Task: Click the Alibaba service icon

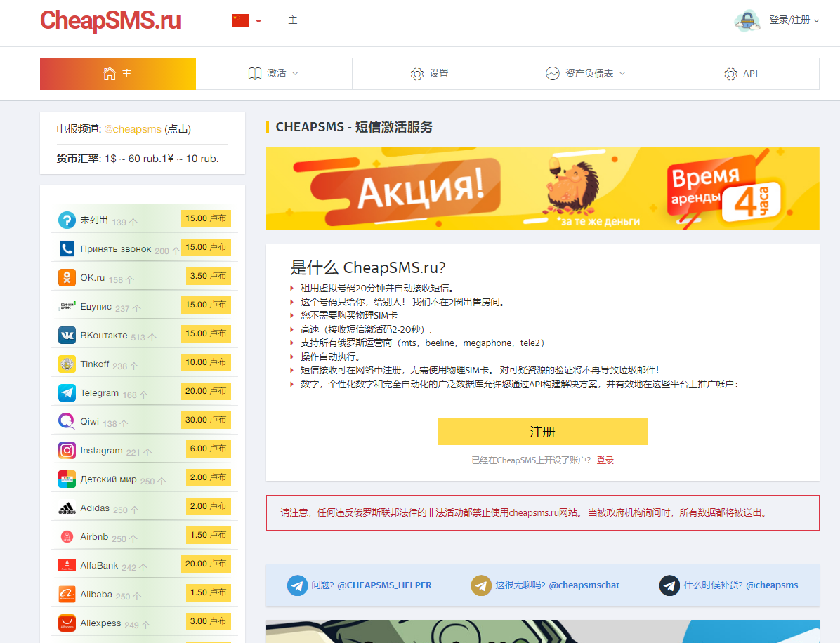Action: [67, 595]
